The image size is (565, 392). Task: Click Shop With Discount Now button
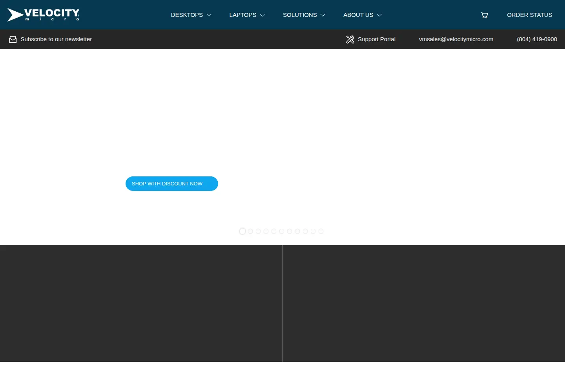(x=172, y=183)
